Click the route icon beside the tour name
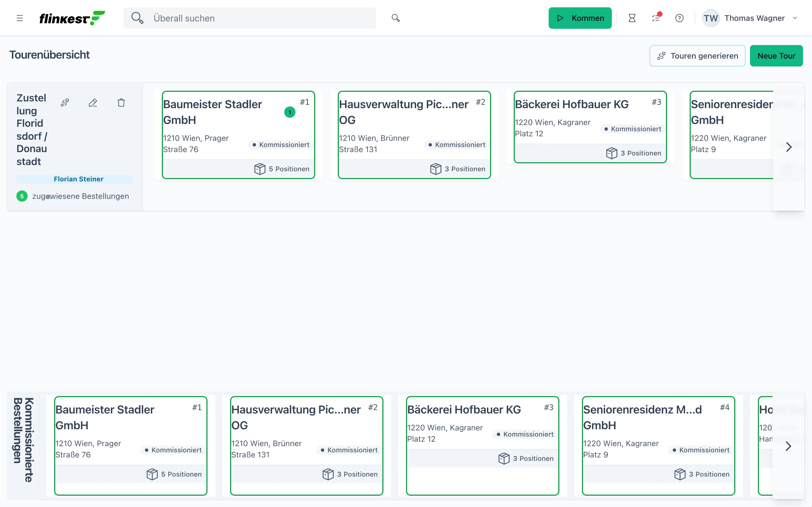This screenshot has height=507, width=812. tap(65, 103)
